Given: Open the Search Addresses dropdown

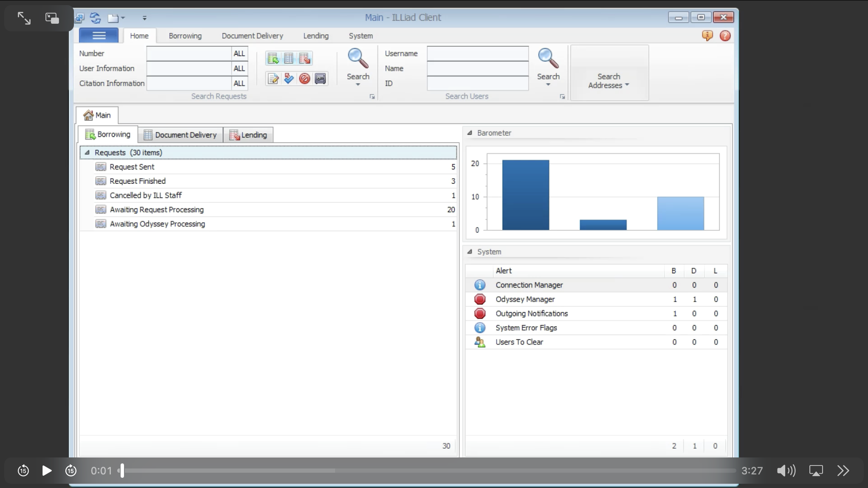Looking at the screenshot, I should (x=609, y=81).
